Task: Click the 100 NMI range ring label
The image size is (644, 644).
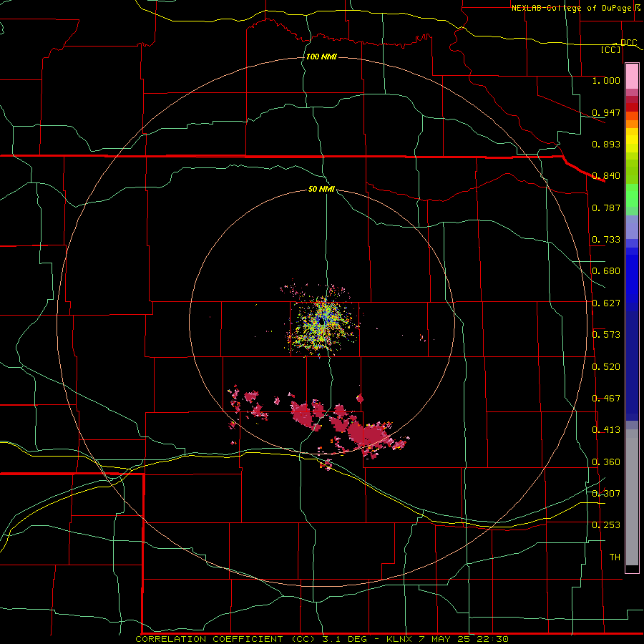Action: pos(321,57)
